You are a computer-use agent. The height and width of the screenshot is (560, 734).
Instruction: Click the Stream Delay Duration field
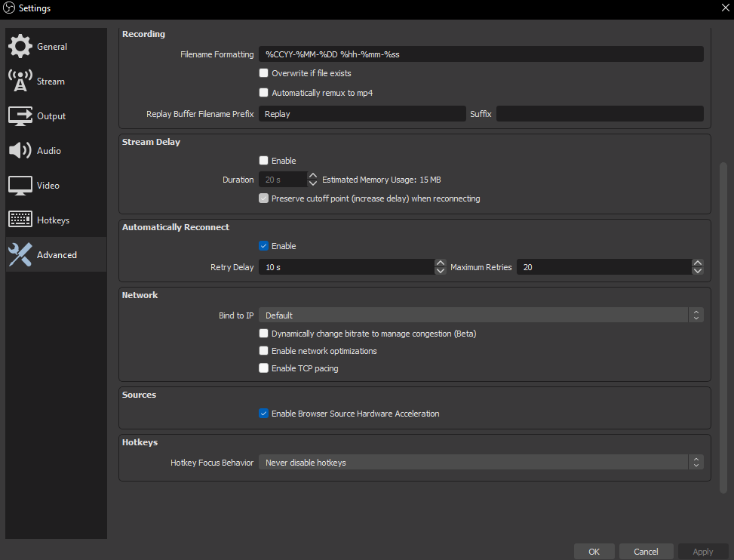[x=283, y=180]
